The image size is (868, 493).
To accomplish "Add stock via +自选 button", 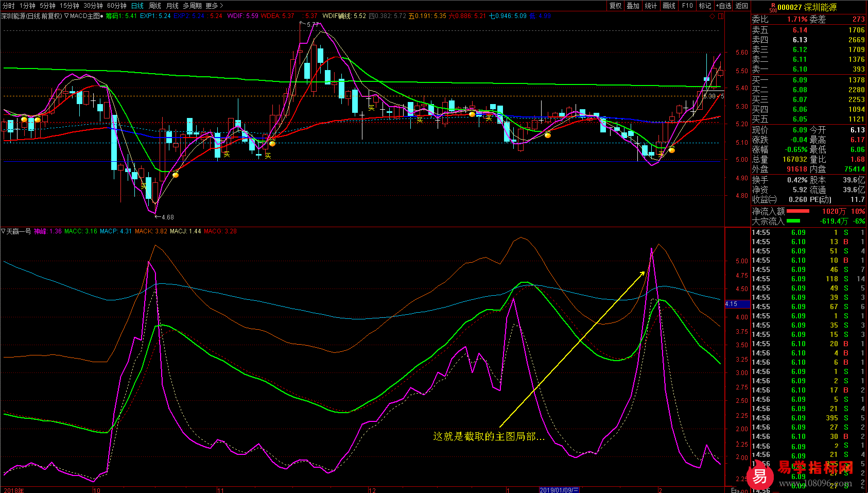I will click(x=723, y=6).
